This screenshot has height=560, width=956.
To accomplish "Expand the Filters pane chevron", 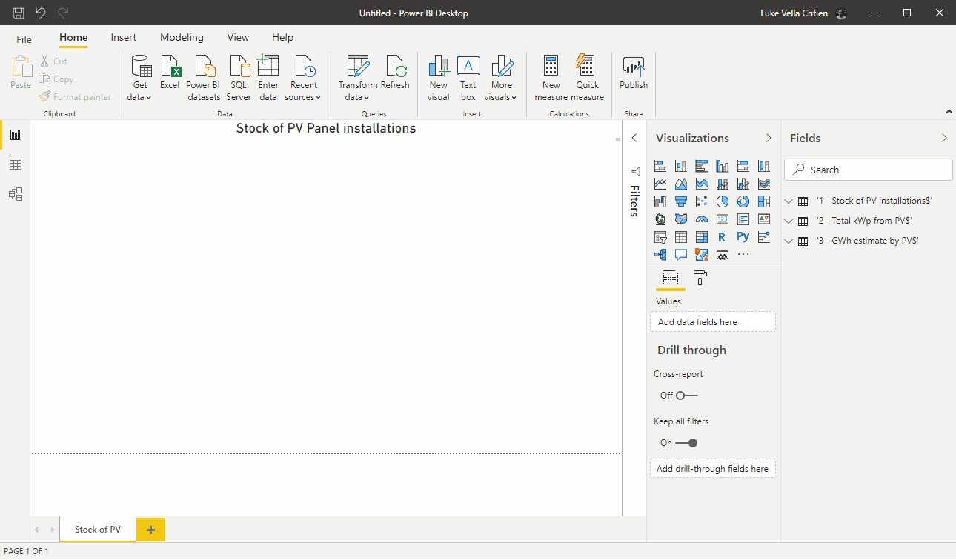I will (634, 138).
